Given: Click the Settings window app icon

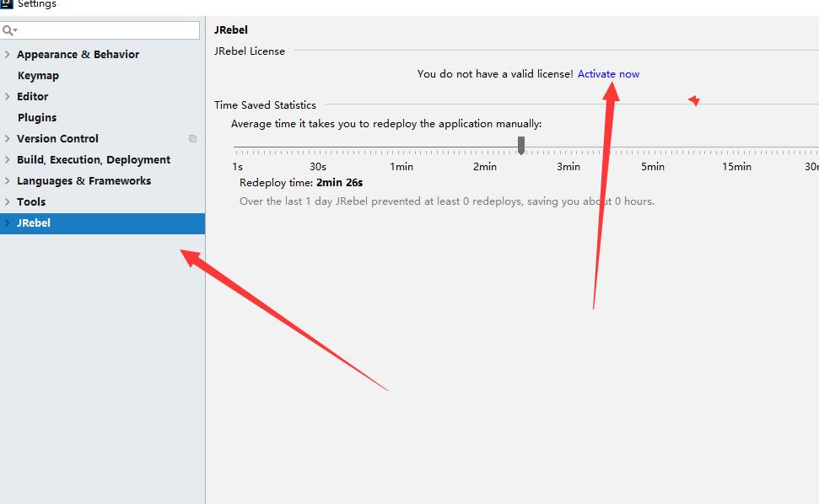Looking at the screenshot, I should 6,3.
